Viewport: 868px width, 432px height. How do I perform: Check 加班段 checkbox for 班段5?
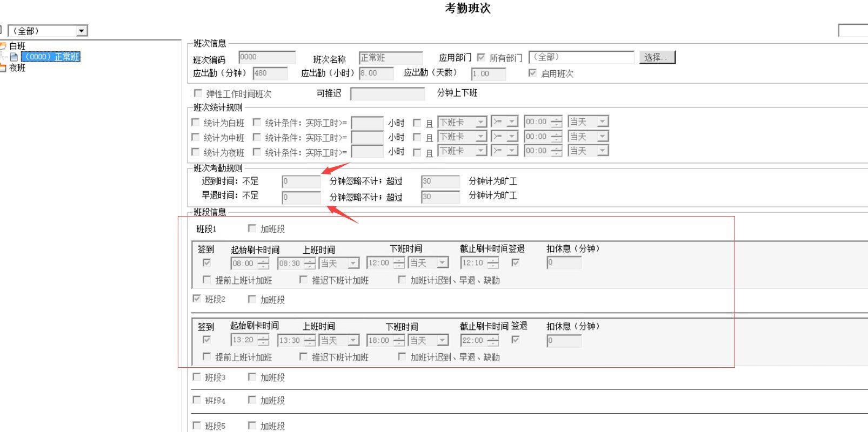(252, 426)
